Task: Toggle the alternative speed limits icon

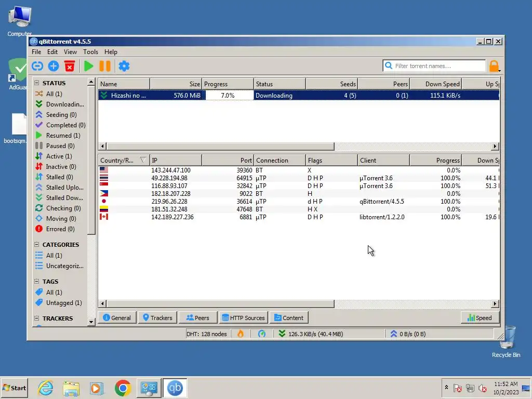Action: (x=262, y=334)
